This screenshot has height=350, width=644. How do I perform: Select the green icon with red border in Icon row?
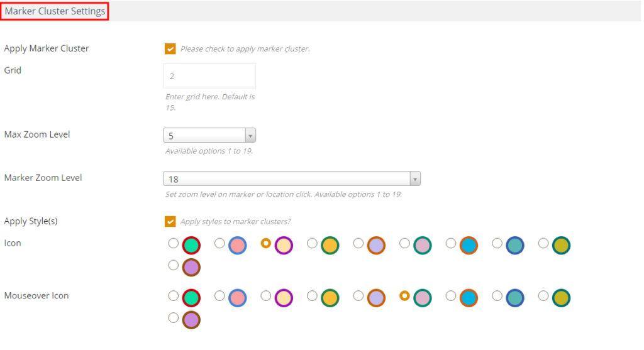[x=191, y=245]
